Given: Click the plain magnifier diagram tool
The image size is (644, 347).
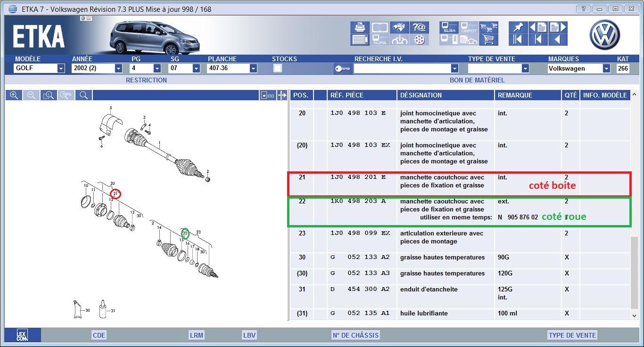Looking at the screenshot, I should pyautogui.click(x=83, y=95).
